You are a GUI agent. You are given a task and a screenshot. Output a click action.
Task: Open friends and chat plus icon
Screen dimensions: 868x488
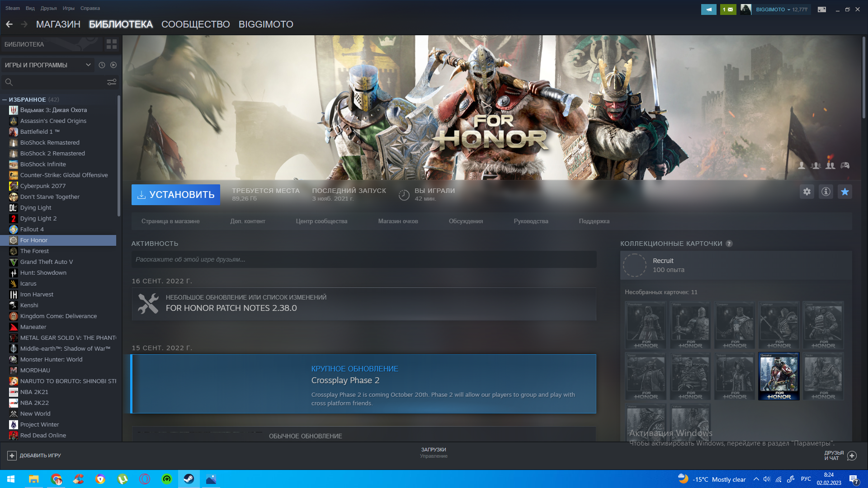tap(852, 455)
